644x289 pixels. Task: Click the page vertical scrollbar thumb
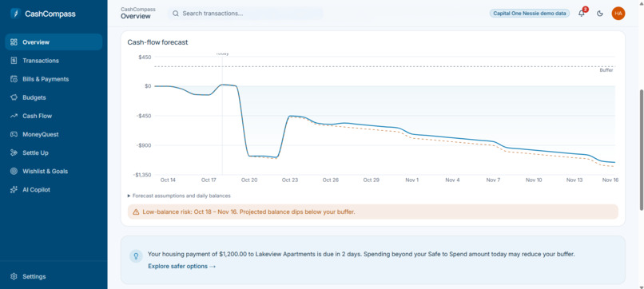(641, 149)
